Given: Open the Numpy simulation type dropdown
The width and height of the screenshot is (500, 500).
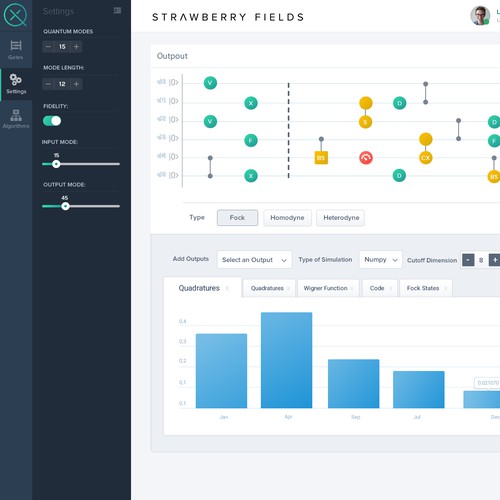Looking at the screenshot, I should point(381,260).
